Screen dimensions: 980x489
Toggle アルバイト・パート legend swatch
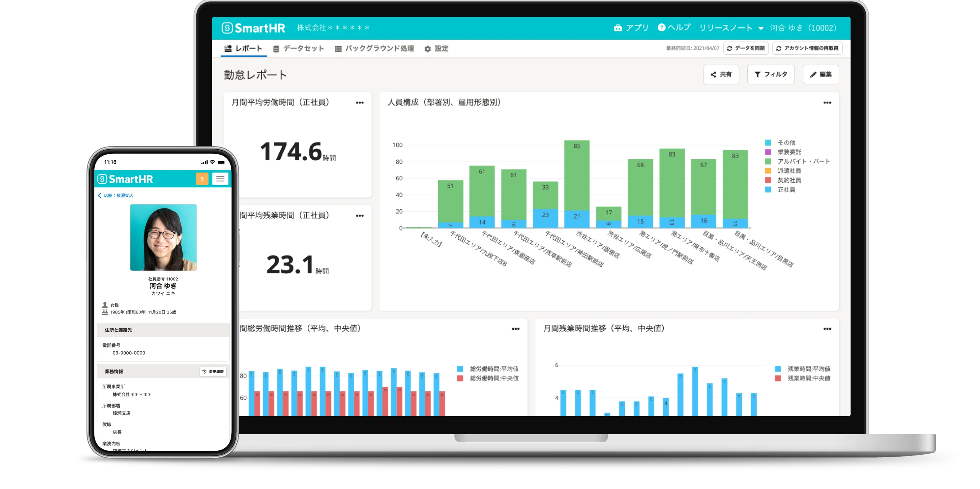[768, 161]
